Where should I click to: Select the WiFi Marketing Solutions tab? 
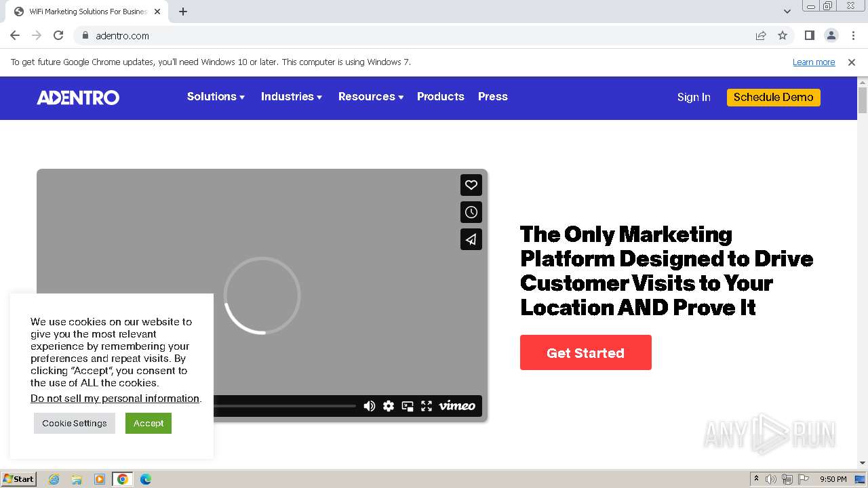point(87,12)
